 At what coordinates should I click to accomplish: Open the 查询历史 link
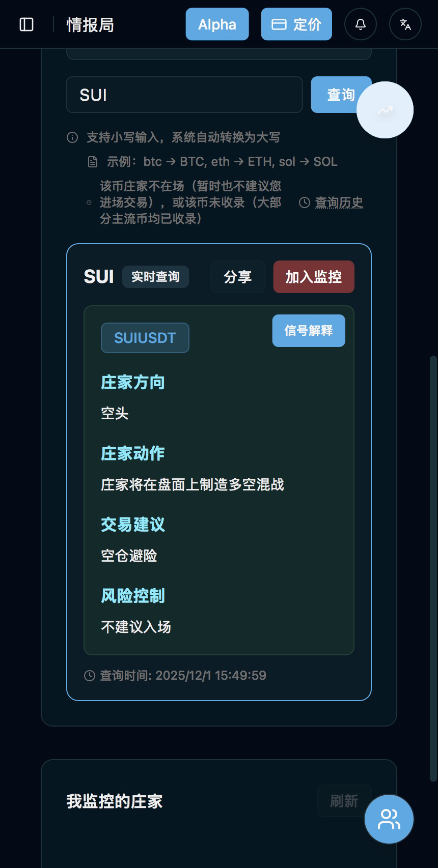click(x=339, y=202)
